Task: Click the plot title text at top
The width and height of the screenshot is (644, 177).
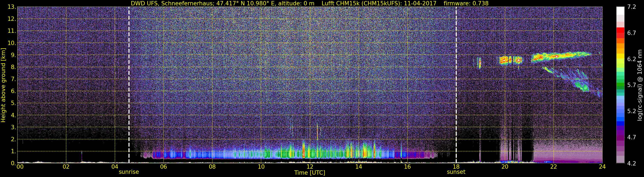Action: tap(309, 3)
